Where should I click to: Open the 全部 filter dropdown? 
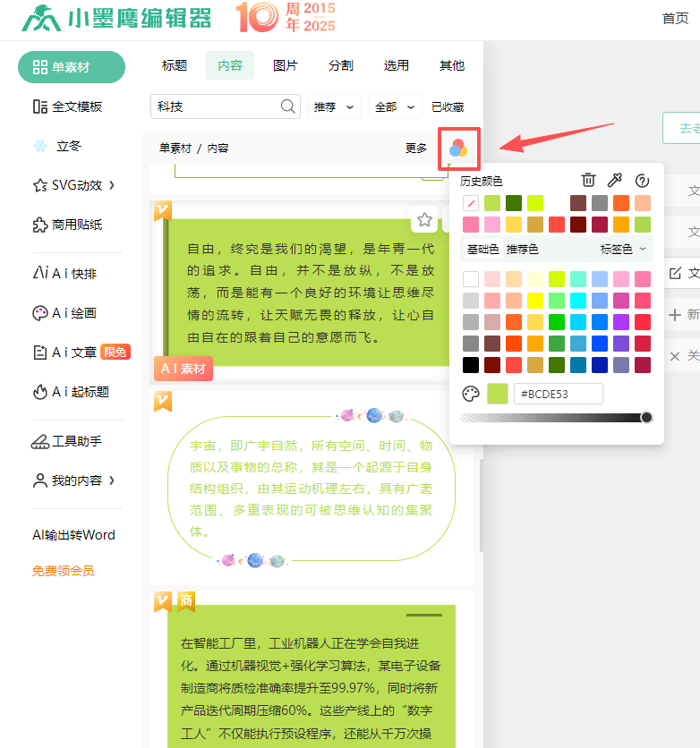click(x=396, y=107)
